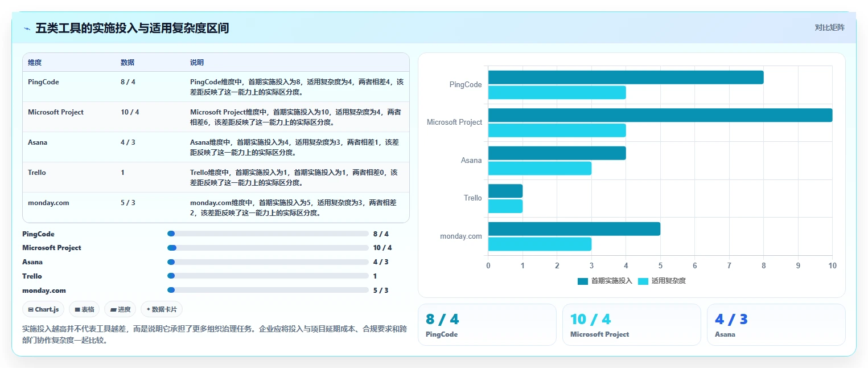Click the Microsoft Project 适用复杂度 bar
The height and width of the screenshot is (368, 868).
click(557, 130)
